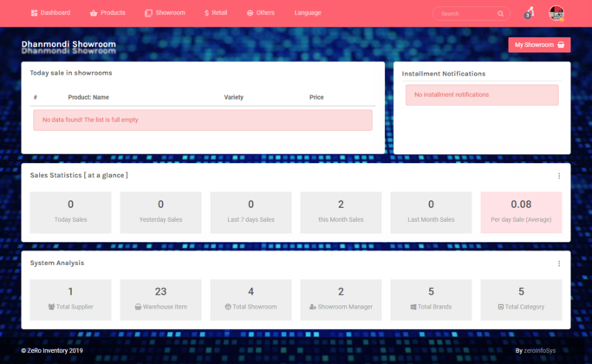Open the user profile avatar
The width and height of the screenshot is (592, 364).
click(556, 13)
